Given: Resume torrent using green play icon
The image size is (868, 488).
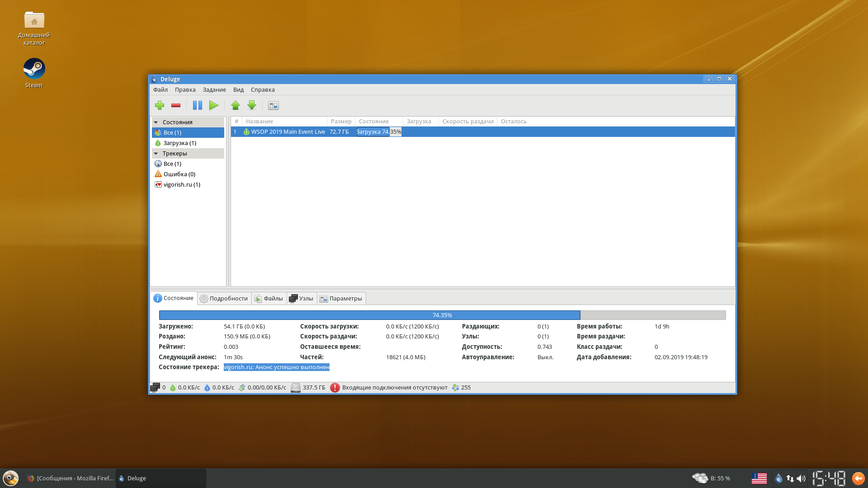Looking at the screenshot, I should (214, 105).
